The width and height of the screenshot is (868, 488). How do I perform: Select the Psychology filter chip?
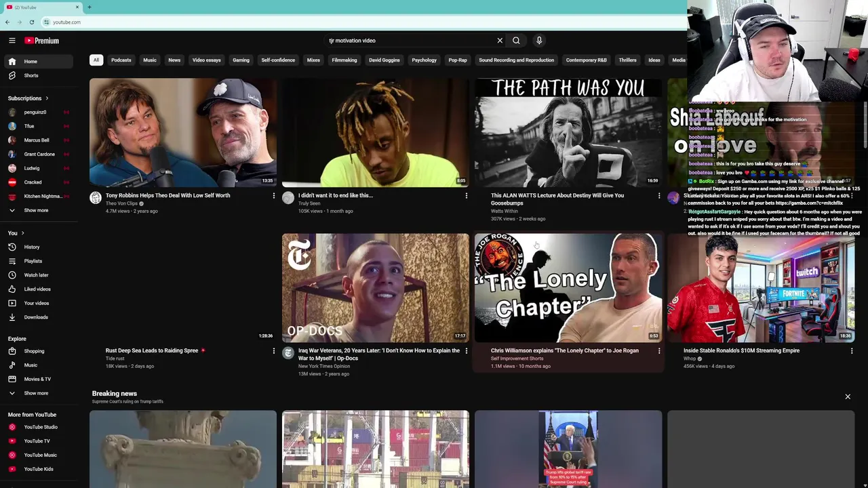pos(425,60)
